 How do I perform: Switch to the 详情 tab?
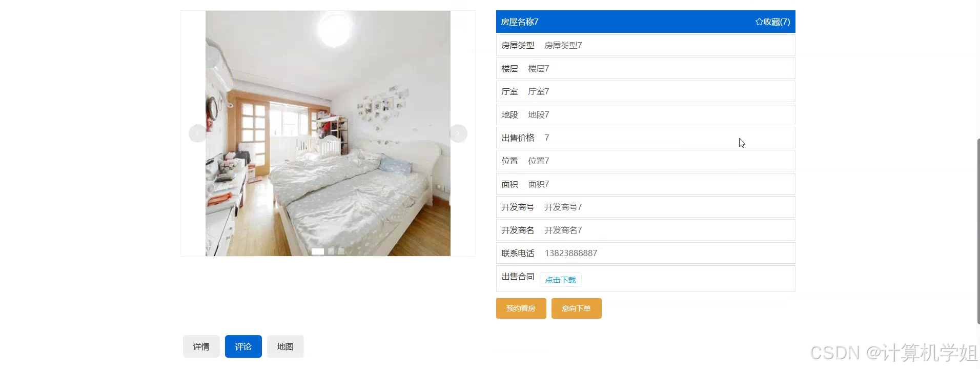point(201,346)
